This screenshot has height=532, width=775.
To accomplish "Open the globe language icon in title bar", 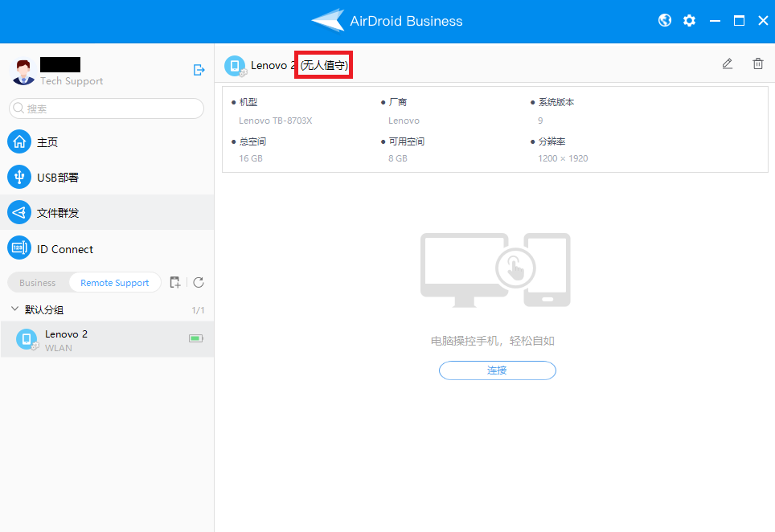I will point(665,20).
